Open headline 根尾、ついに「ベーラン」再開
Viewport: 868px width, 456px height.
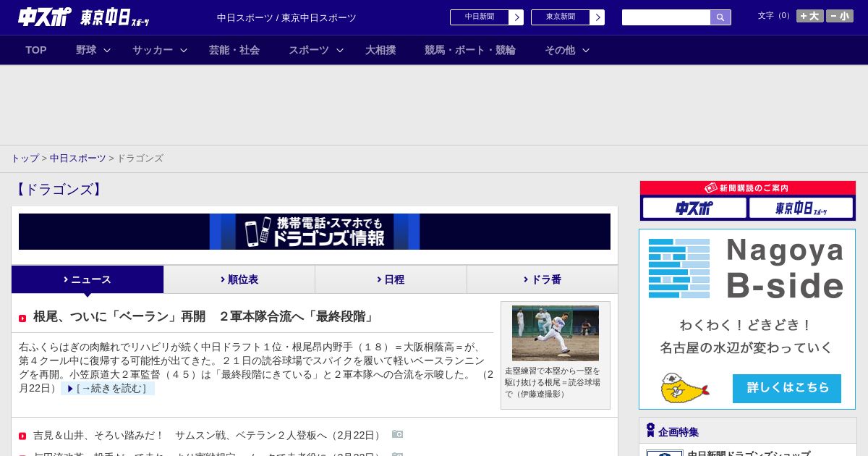pos(205,316)
